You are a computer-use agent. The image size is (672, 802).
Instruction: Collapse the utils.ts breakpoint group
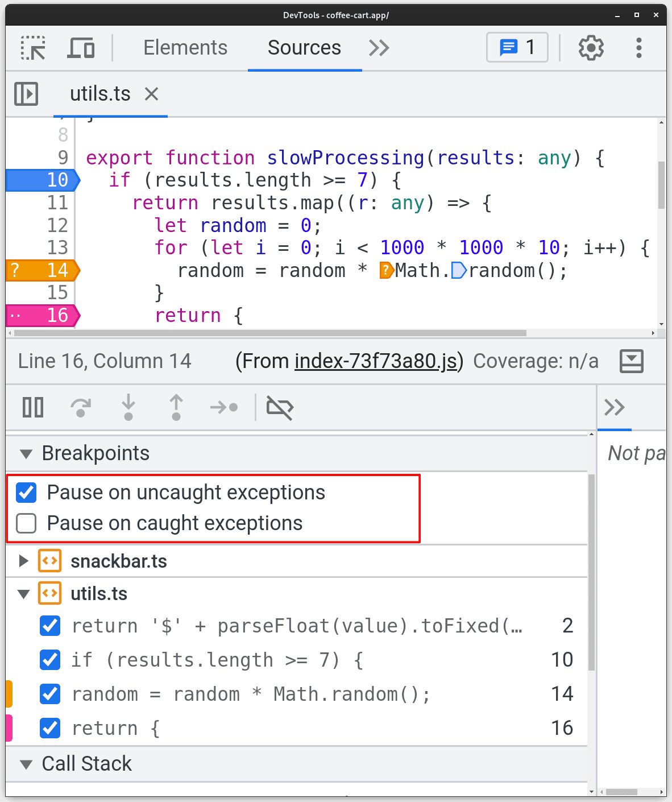pyautogui.click(x=23, y=593)
